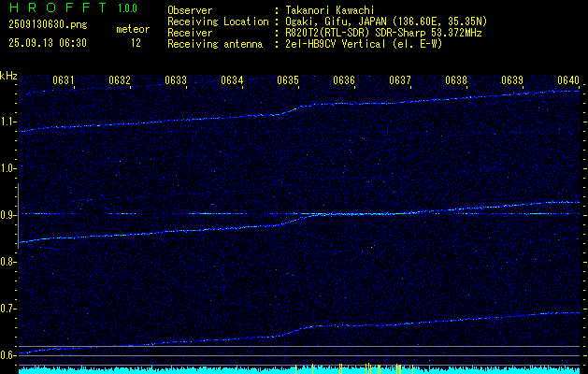This screenshot has height=374, width=588.
Task: Select the Receiving Location value text
Action: 387,21
